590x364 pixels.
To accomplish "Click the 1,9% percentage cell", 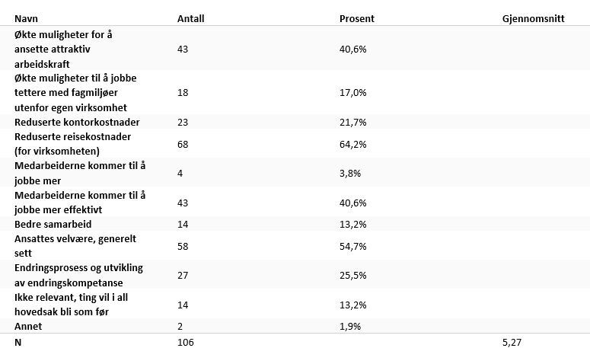I will 350,326.
